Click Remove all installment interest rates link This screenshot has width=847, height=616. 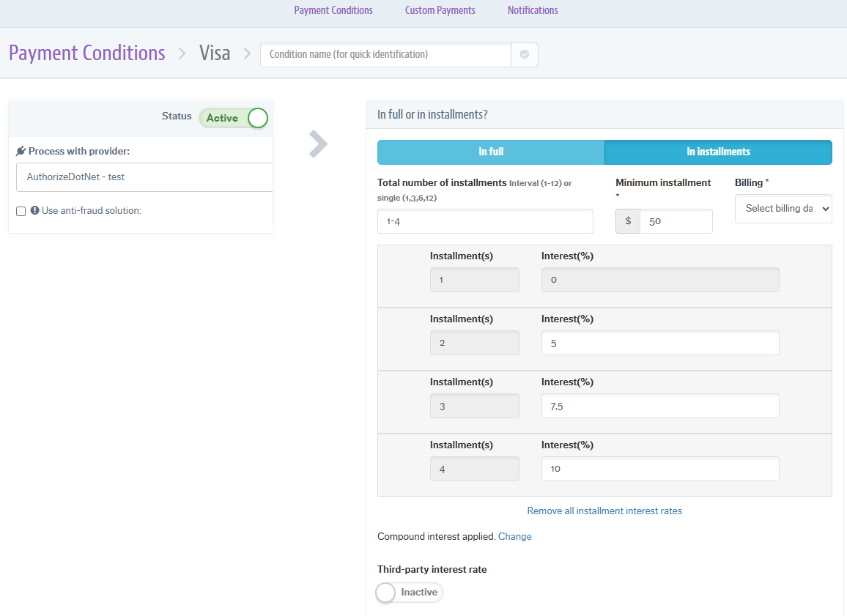(604, 511)
